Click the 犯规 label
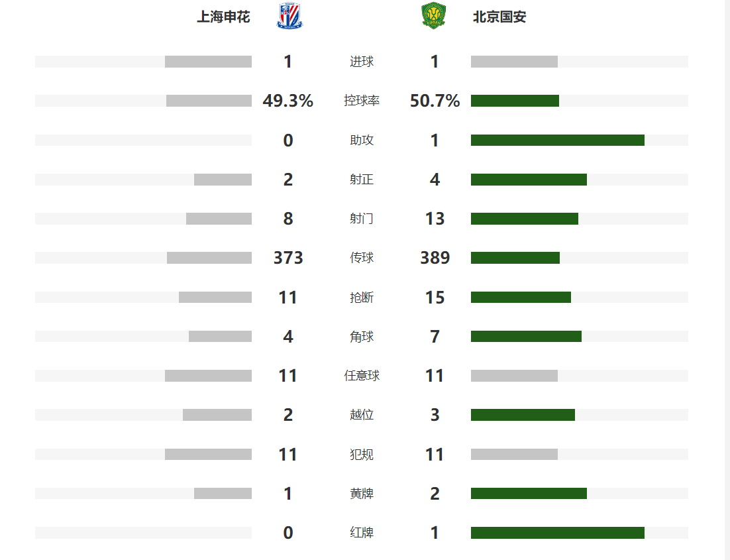Viewport: 730px width, 560px height. (x=362, y=454)
